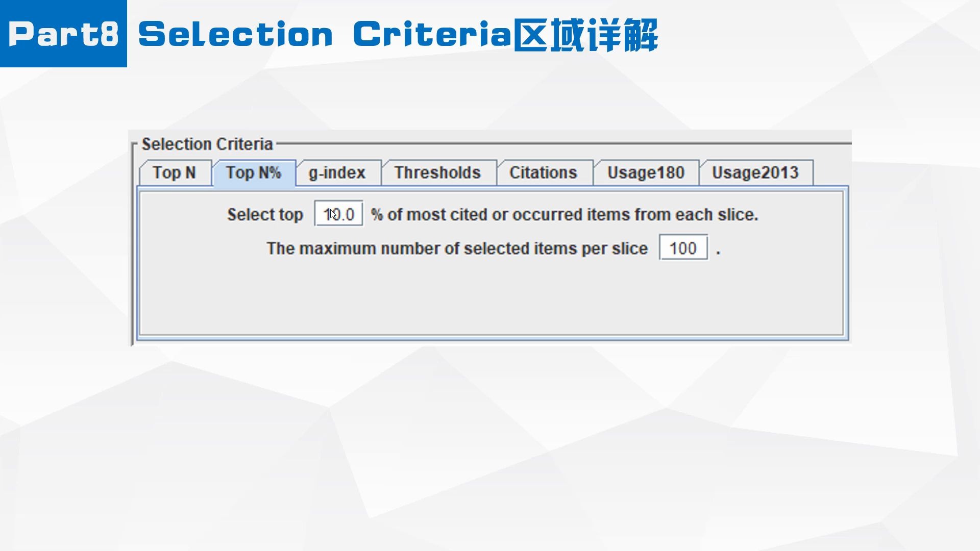Switch to Top N selection criteria tab
Viewport: 980px width, 551px height.
pyautogui.click(x=173, y=173)
